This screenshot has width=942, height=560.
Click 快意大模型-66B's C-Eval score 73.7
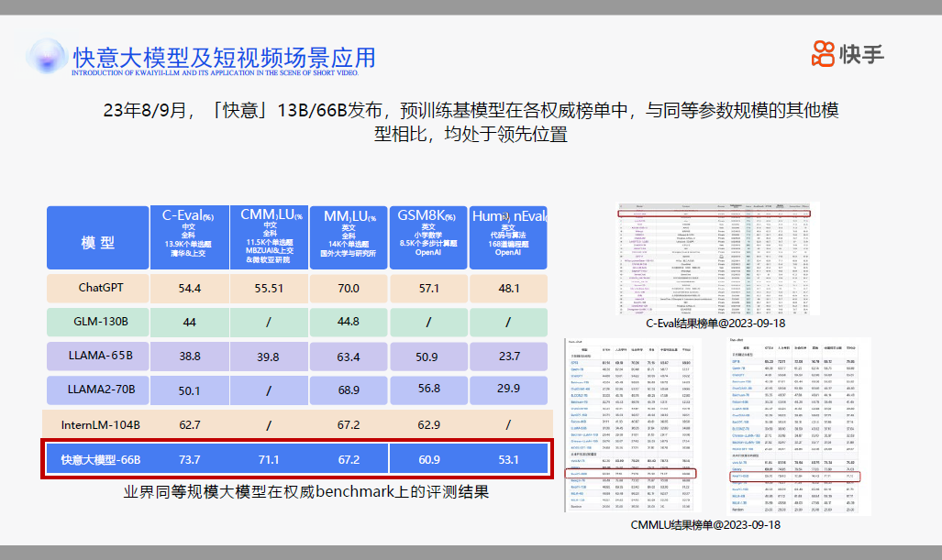[x=189, y=460]
